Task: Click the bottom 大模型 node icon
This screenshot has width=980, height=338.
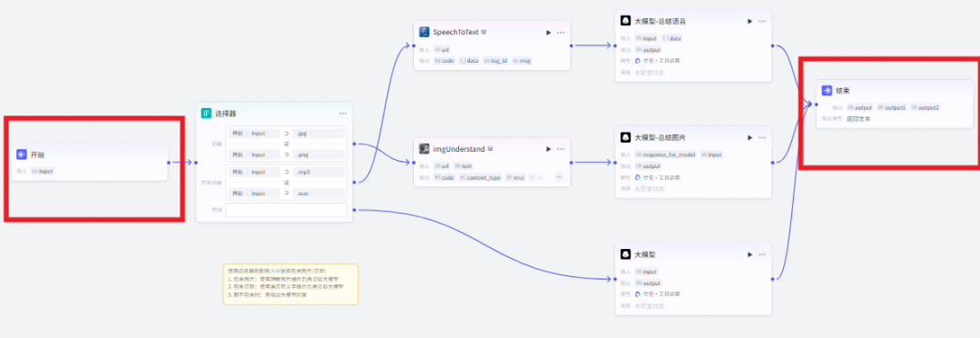Action: point(625,254)
